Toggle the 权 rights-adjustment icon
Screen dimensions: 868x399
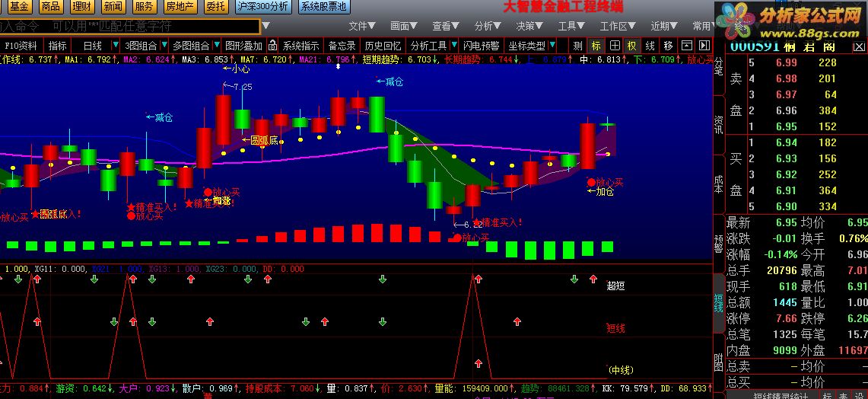point(631,46)
